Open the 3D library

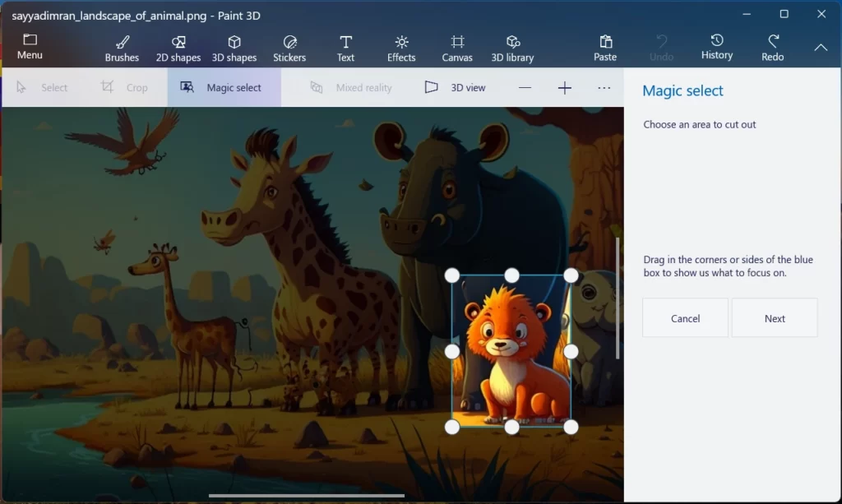tap(512, 49)
